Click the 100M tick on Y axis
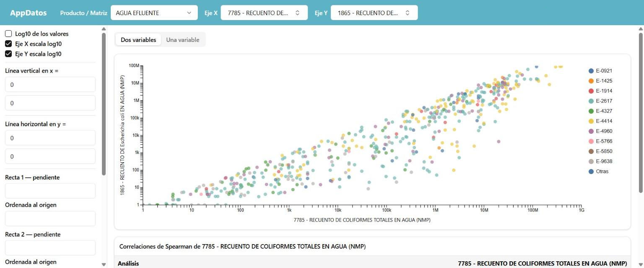 coord(134,66)
